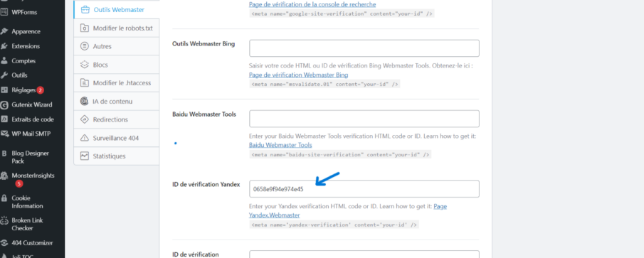Click the Réglages settings icon

[4, 90]
